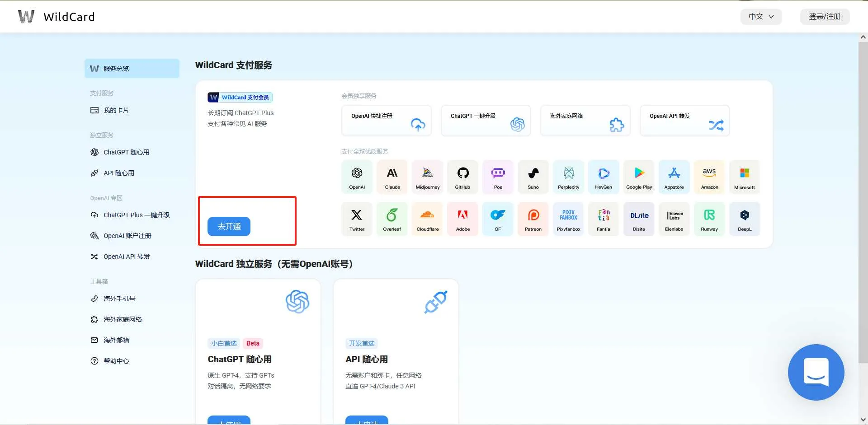
Task: Select ChatGPT Plus 一键升级 sidebar item
Action: click(x=132, y=215)
